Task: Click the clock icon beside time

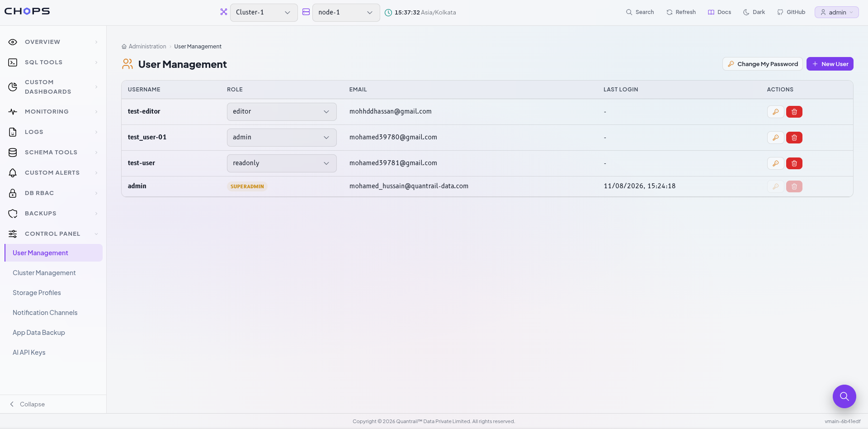Action: [388, 13]
